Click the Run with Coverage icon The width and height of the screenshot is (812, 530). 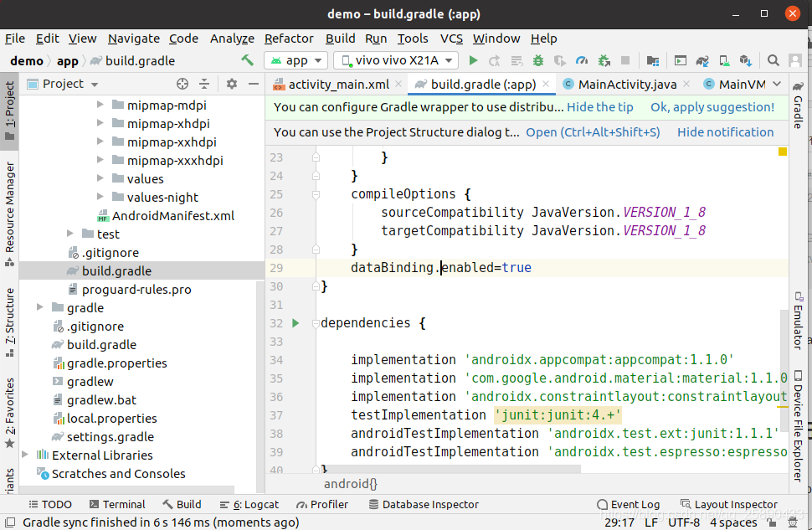point(560,60)
